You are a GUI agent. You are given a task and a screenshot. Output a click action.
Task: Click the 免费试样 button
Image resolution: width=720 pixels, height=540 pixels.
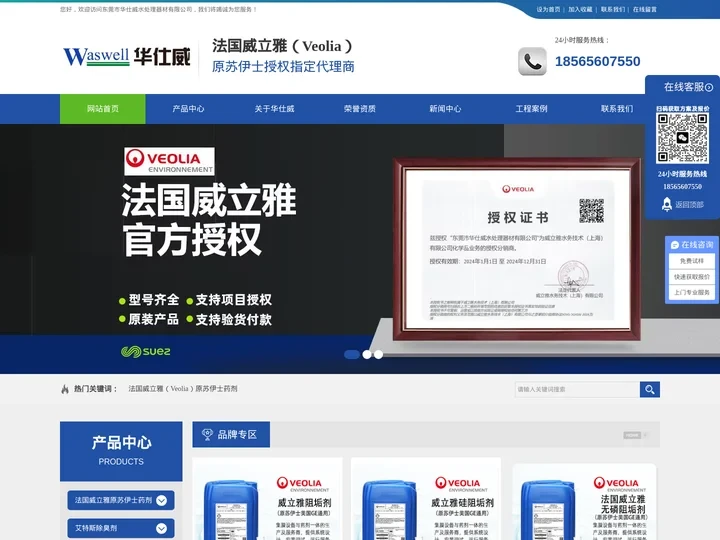pos(692,261)
